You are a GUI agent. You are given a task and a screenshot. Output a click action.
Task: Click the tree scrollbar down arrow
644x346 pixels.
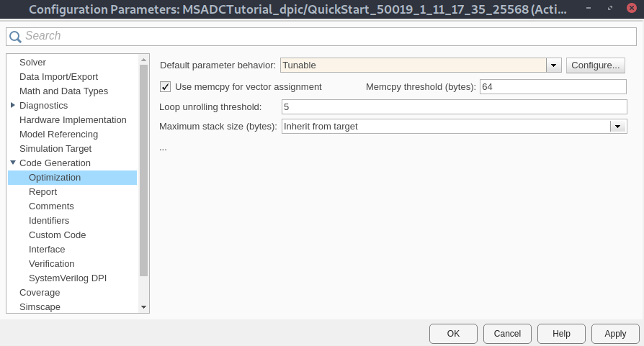pyautogui.click(x=143, y=307)
